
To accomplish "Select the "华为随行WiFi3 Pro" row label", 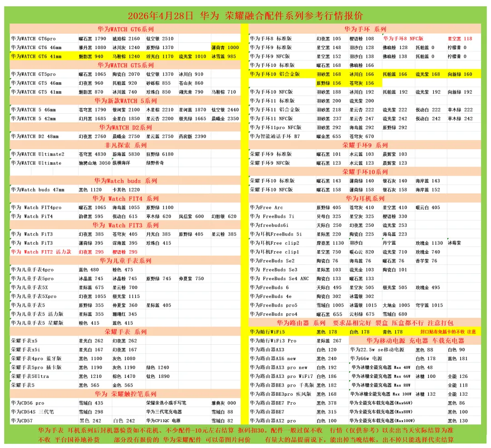I will click(273, 341).
